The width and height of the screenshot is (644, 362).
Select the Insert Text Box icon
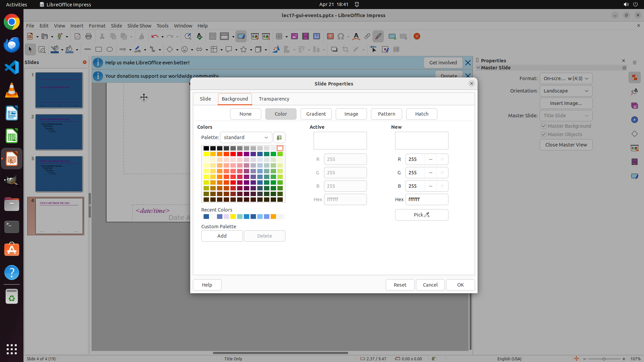pyautogui.click(x=330, y=36)
